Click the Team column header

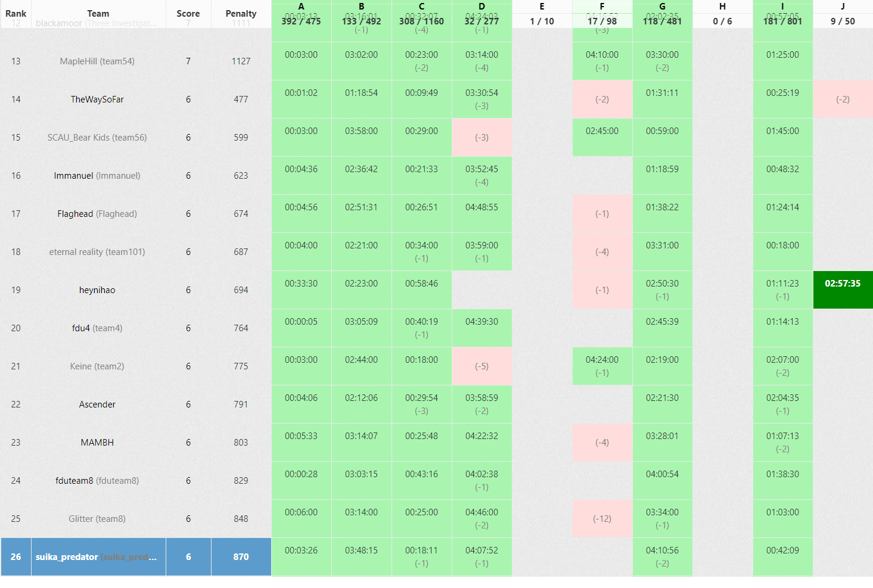(98, 13)
